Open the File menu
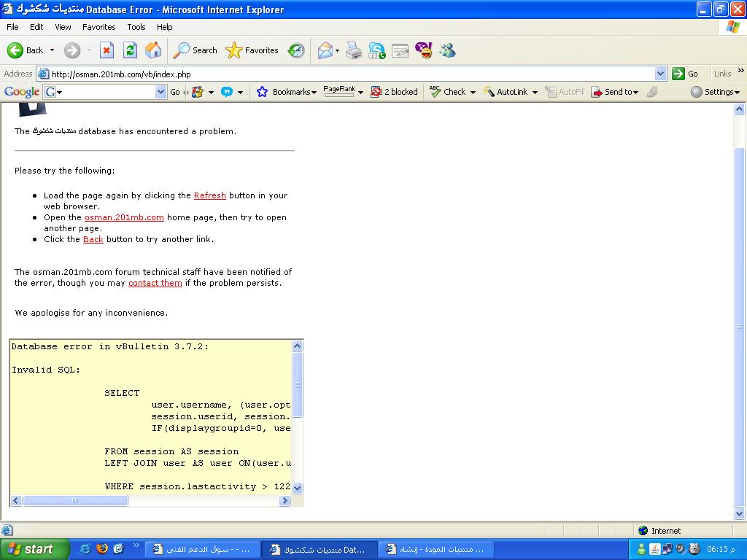The height and width of the screenshot is (560, 747). [x=12, y=27]
